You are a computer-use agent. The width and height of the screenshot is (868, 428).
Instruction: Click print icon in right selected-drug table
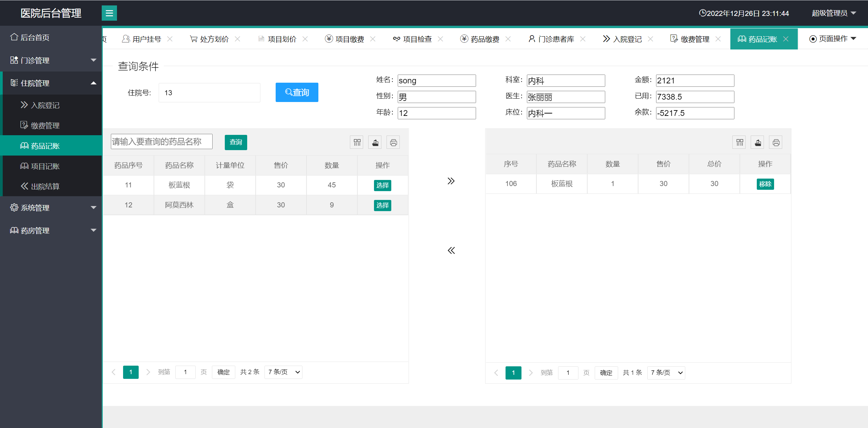coord(776,142)
